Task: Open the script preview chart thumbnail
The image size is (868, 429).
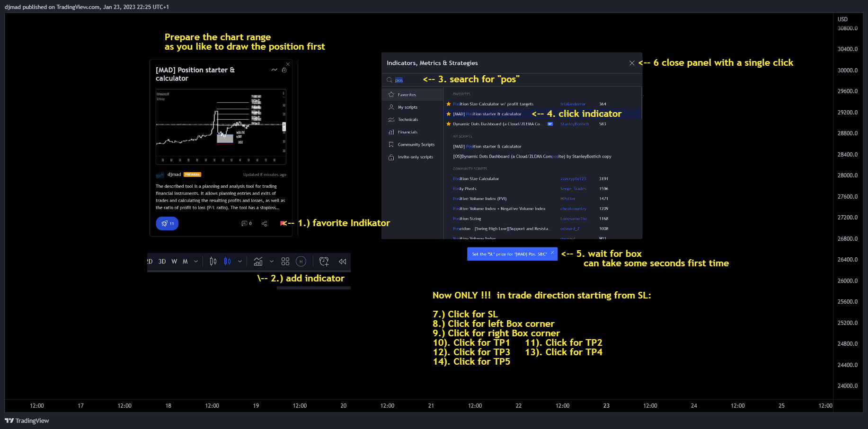Action: pos(221,126)
